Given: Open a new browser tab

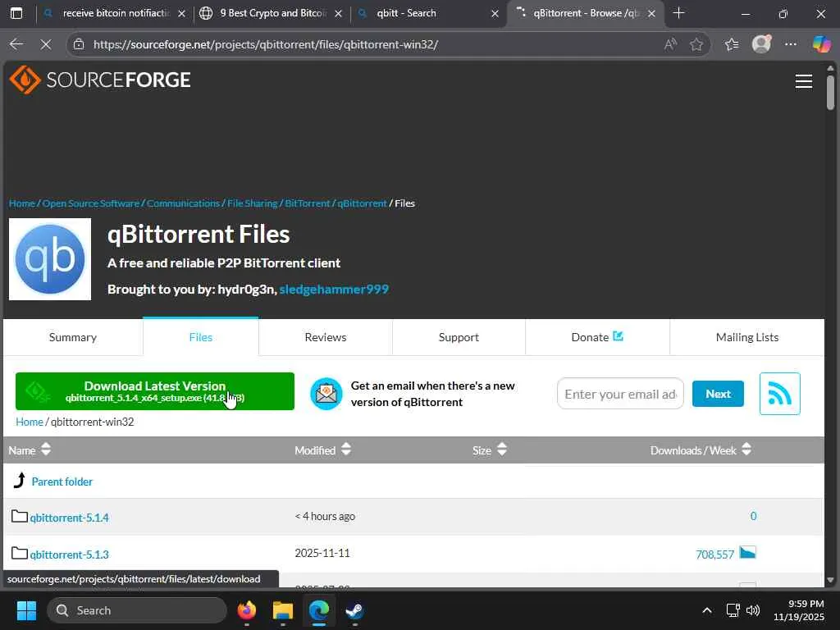Looking at the screenshot, I should [x=678, y=13].
